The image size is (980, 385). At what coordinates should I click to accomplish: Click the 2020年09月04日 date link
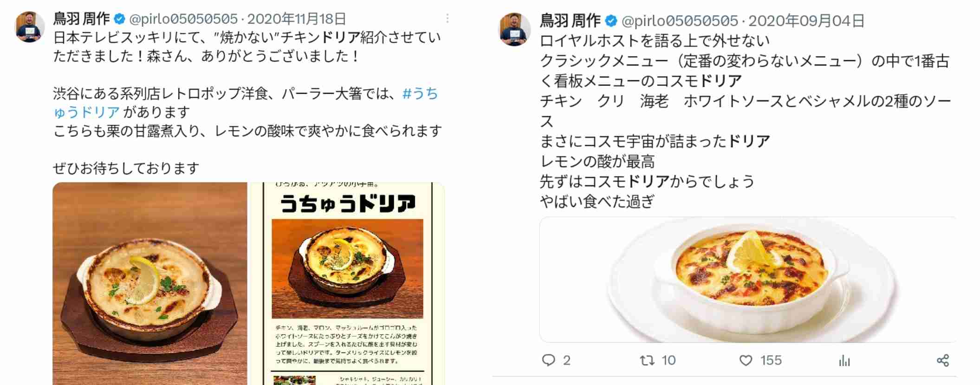tap(806, 21)
